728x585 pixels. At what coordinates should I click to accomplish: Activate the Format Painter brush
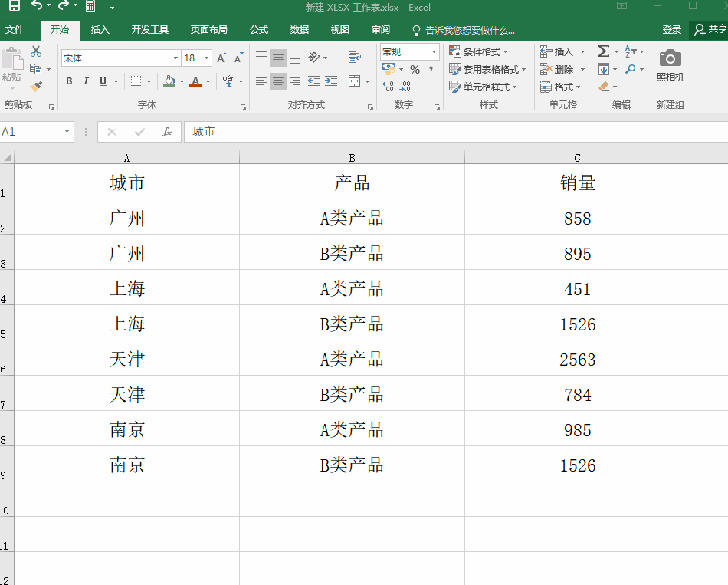click(36, 87)
